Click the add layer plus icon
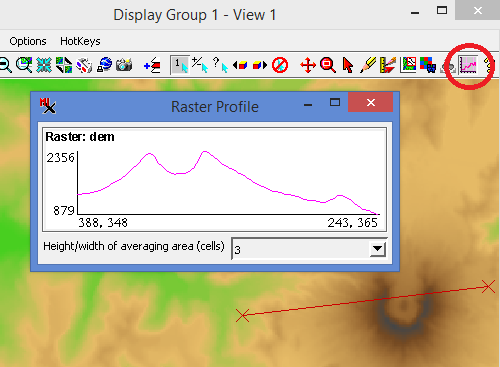This screenshot has width=500, height=367. coord(152,65)
